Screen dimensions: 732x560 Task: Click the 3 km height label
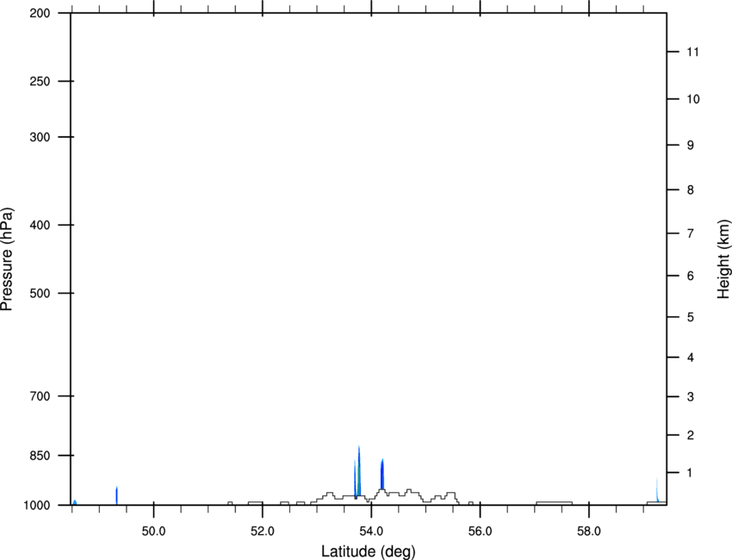pos(691,396)
